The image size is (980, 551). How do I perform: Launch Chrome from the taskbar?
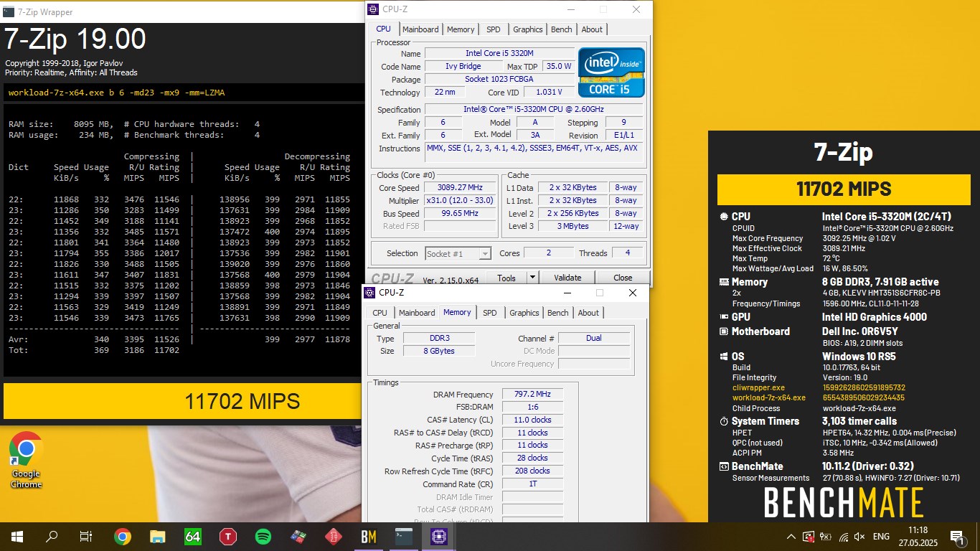pyautogui.click(x=122, y=536)
